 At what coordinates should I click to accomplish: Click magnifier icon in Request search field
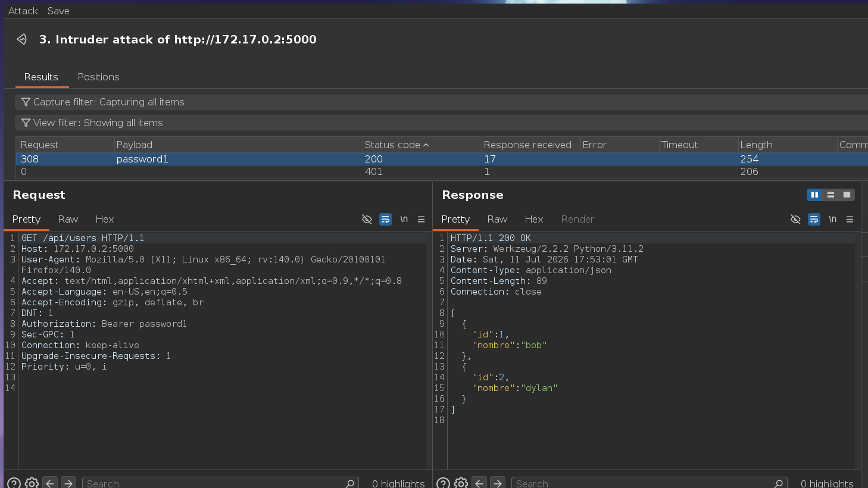tap(350, 483)
